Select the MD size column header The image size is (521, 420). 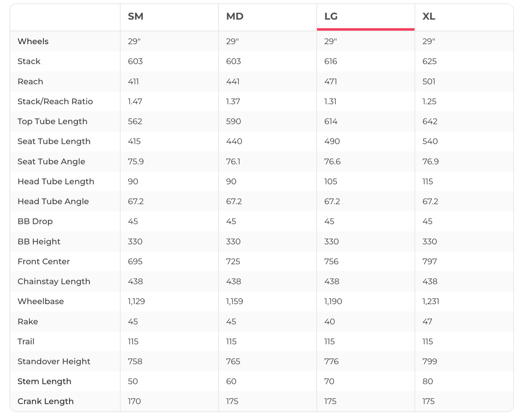pos(235,17)
